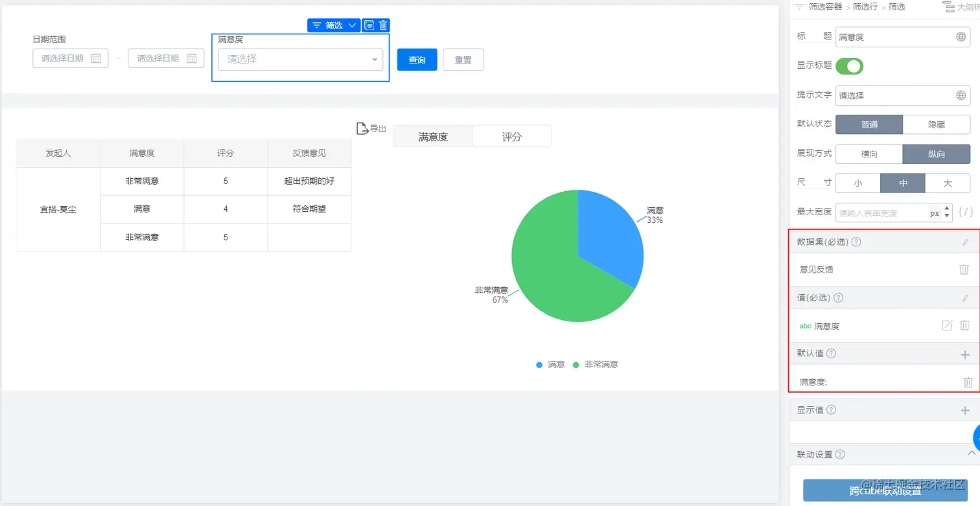Viewport: 980px width, 506px height.
Task: Show help for 显示值
Action: 831,409
